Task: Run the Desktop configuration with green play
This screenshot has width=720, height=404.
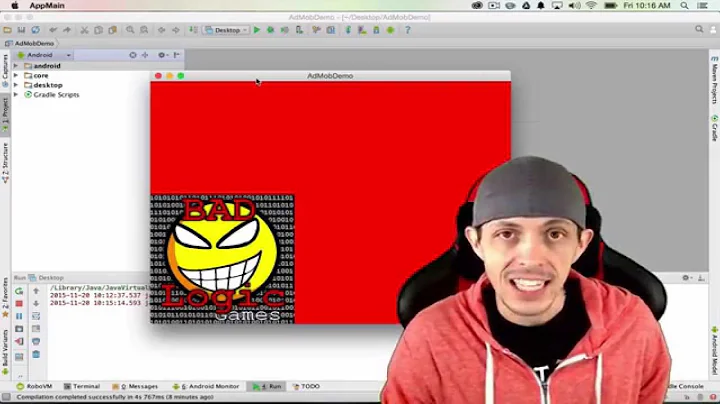Action: 257,30
